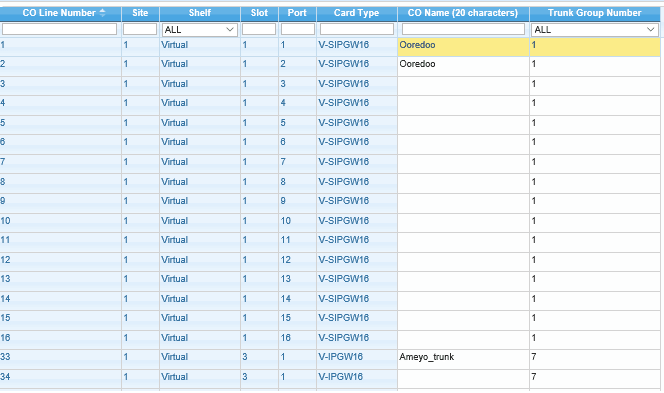Click the Site filter input field
The image size is (664, 393).
[x=140, y=29]
